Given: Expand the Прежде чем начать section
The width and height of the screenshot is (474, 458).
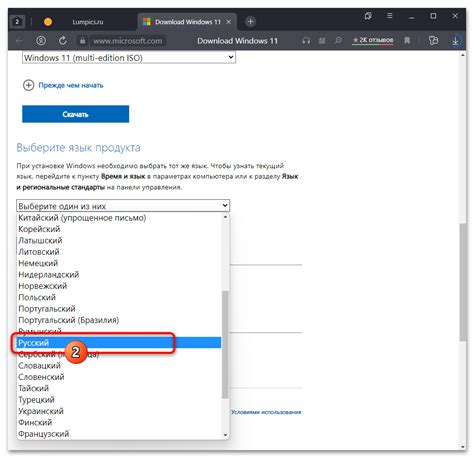Looking at the screenshot, I should (63, 85).
